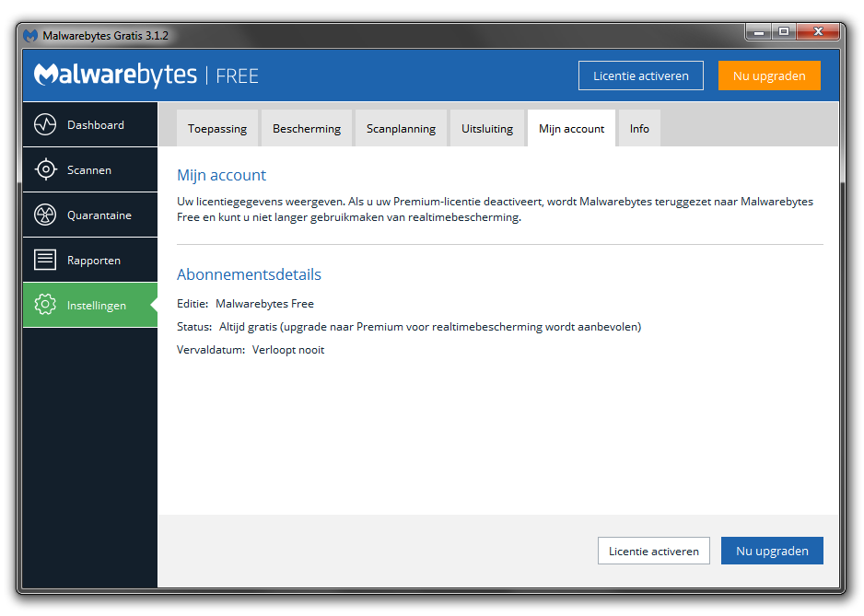Click the 'Verloopt nooit' expiry value

tap(288, 350)
